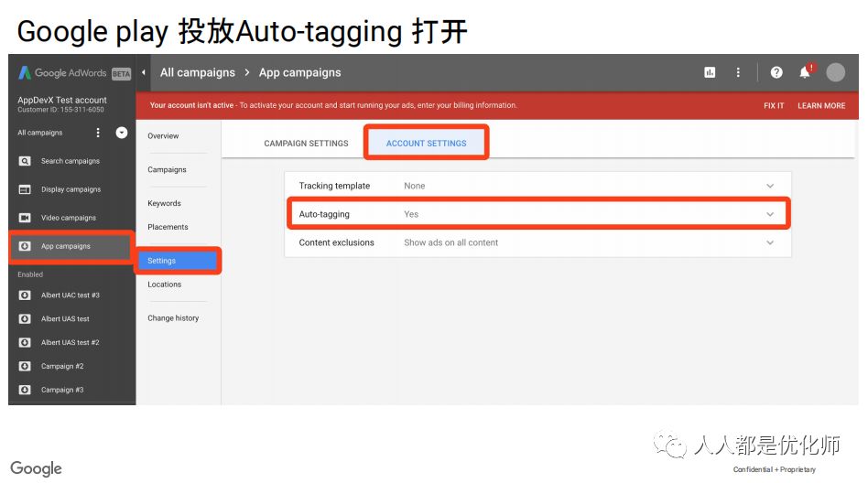The image size is (868, 483).
Task: Open the Albert UAS test campaign
Action: click(x=65, y=319)
